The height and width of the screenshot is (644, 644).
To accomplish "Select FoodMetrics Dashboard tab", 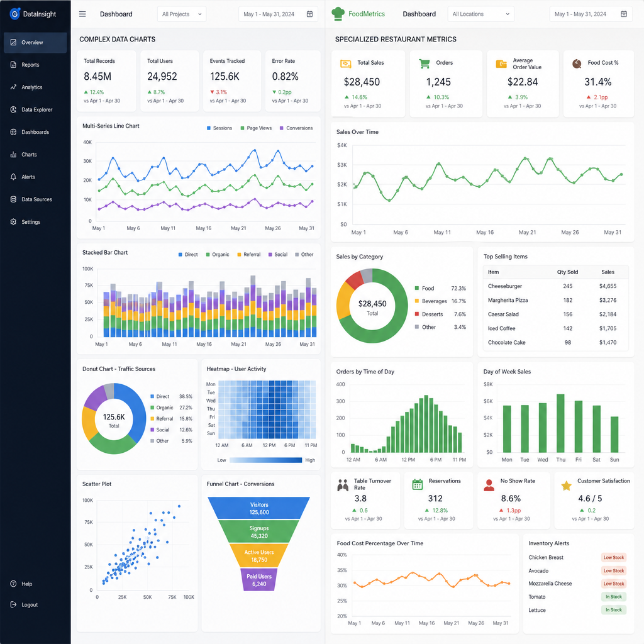I will click(419, 14).
